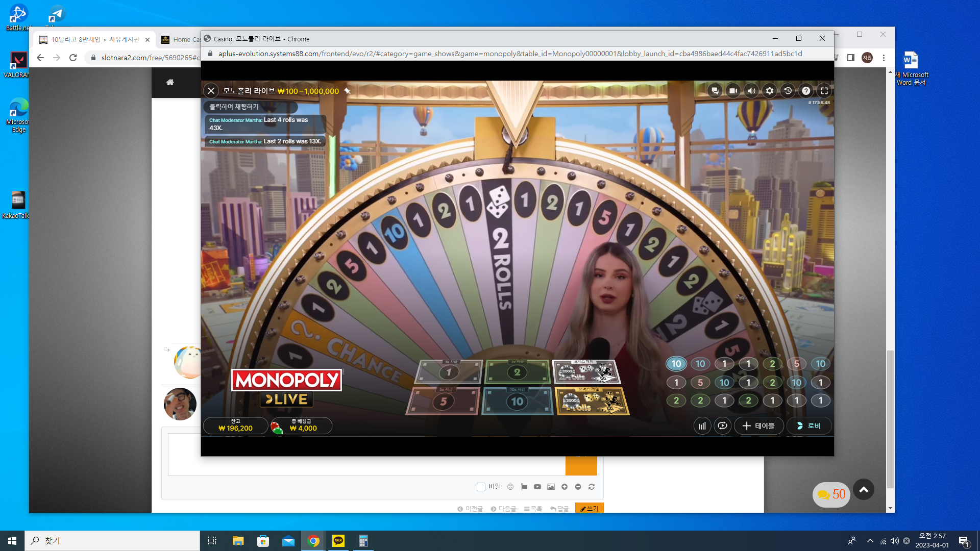Check the '비밀' secret checkbox
Screen dimensions: 980x551
(x=481, y=487)
